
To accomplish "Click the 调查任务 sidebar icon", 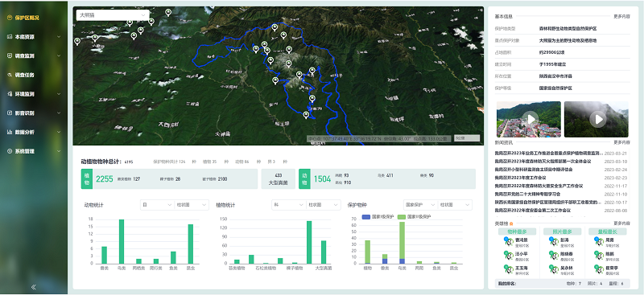I will coord(10,75).
